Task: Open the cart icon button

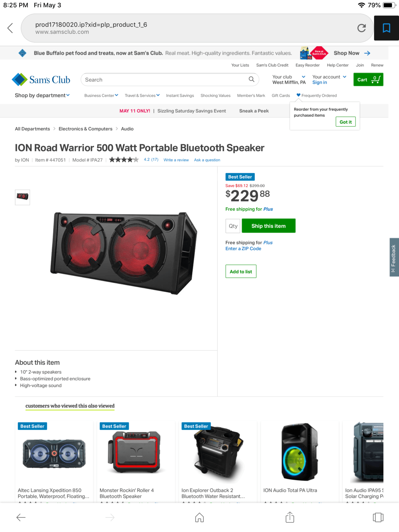Action: 368,79
